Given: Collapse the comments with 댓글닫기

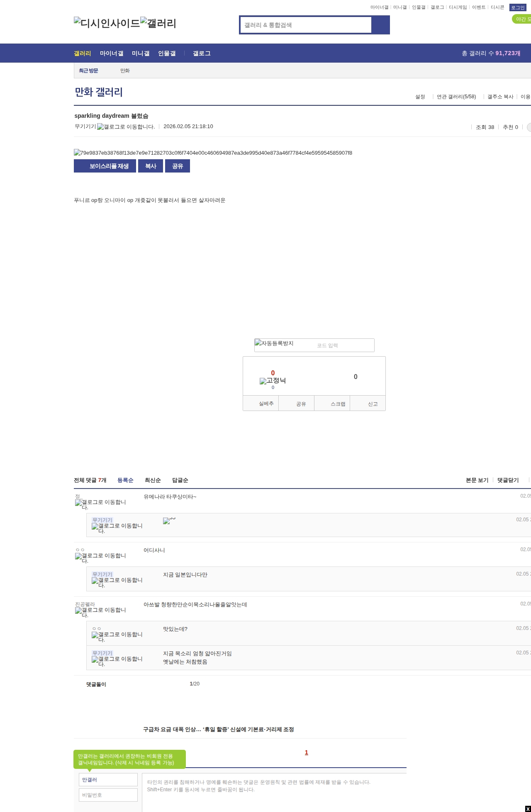Looking at the screenshot, I should click(508, 480).
